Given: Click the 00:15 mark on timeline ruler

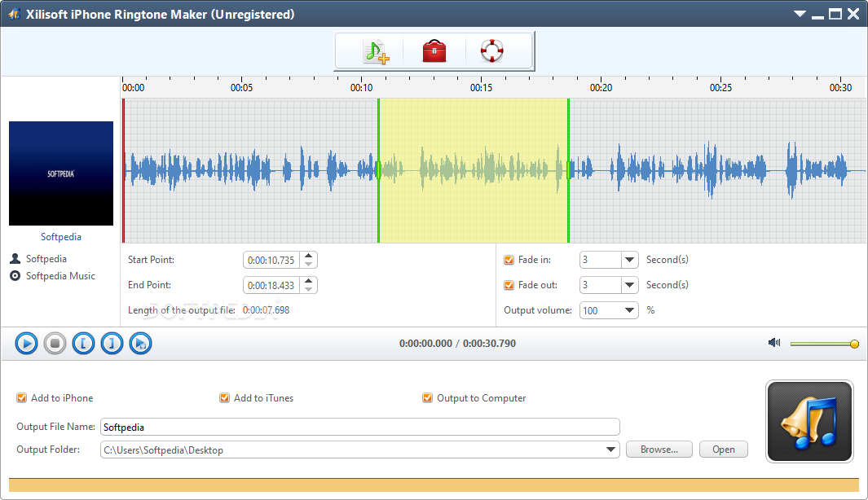Looking at the screenshot, I should tap(481, 87).
